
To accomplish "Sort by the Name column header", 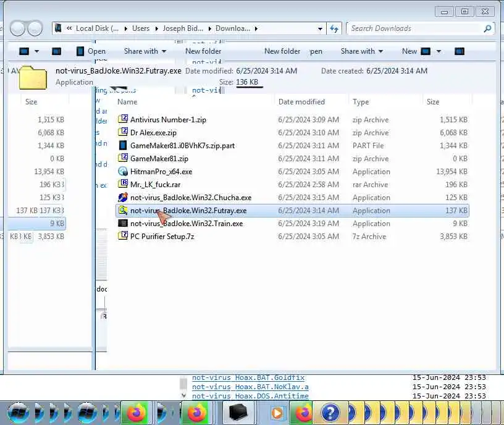I will pos(127,102).
